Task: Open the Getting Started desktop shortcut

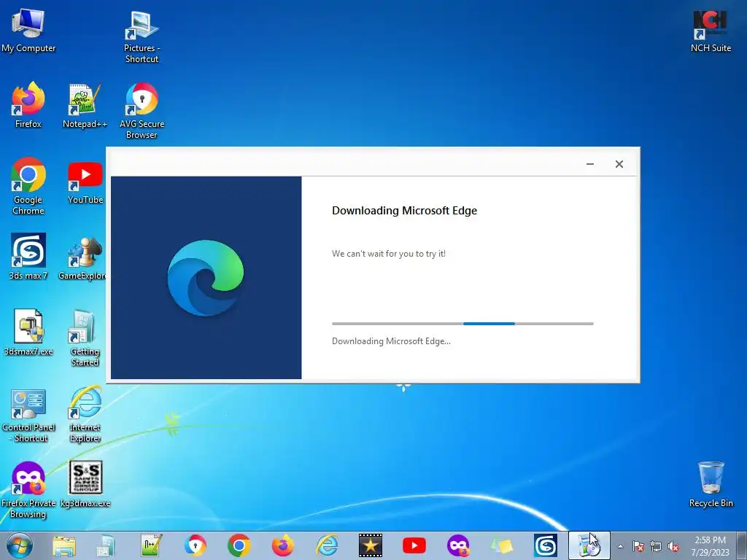Action: pos(85,337)
